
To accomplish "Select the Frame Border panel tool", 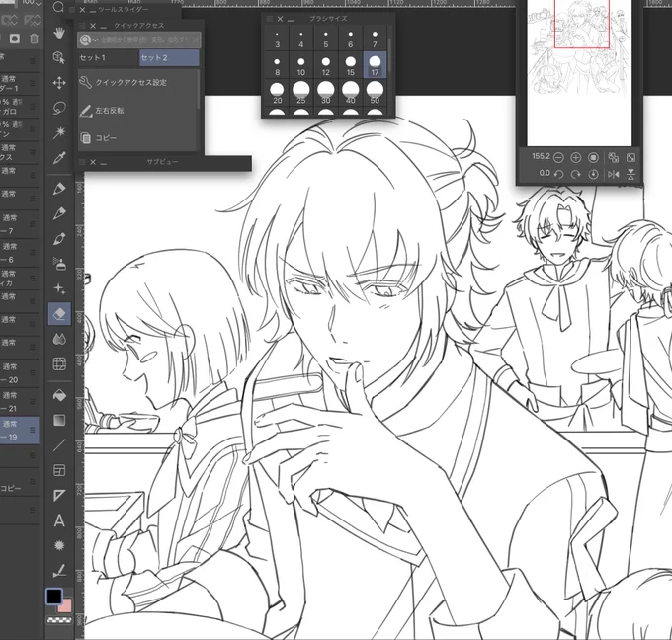I will tap(59, 470).
